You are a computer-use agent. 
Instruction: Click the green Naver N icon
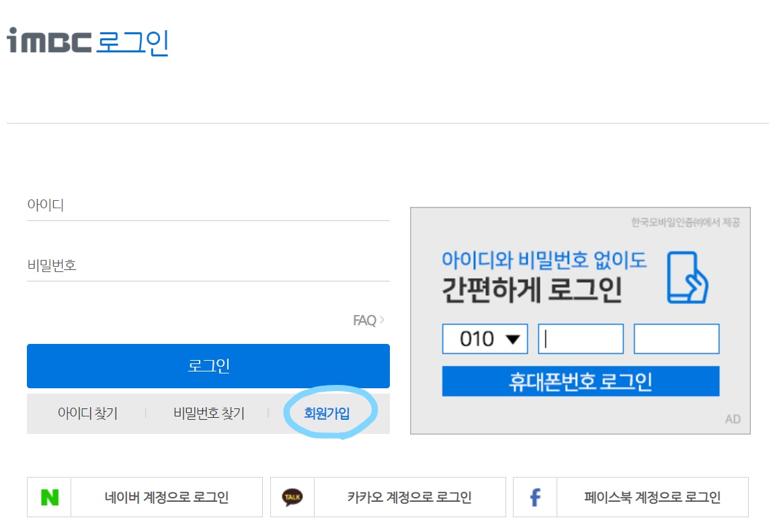pyautogui.click(x=49, y=497)
